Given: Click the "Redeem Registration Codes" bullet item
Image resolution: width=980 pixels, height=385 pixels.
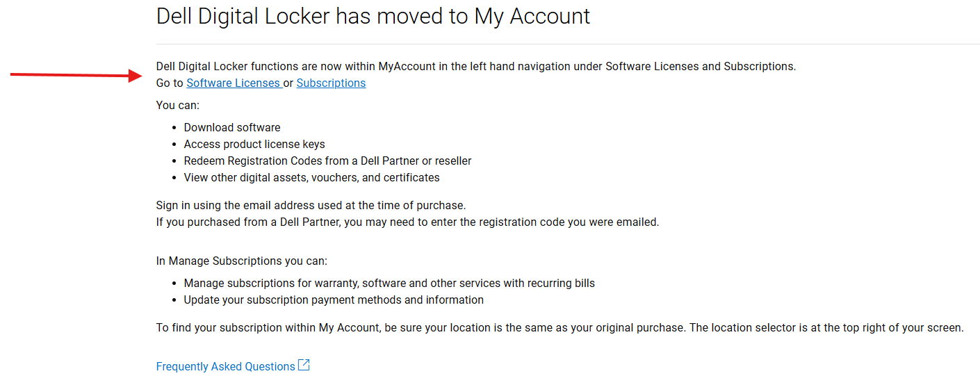Looking at the screenshot, I should [327, 161].
